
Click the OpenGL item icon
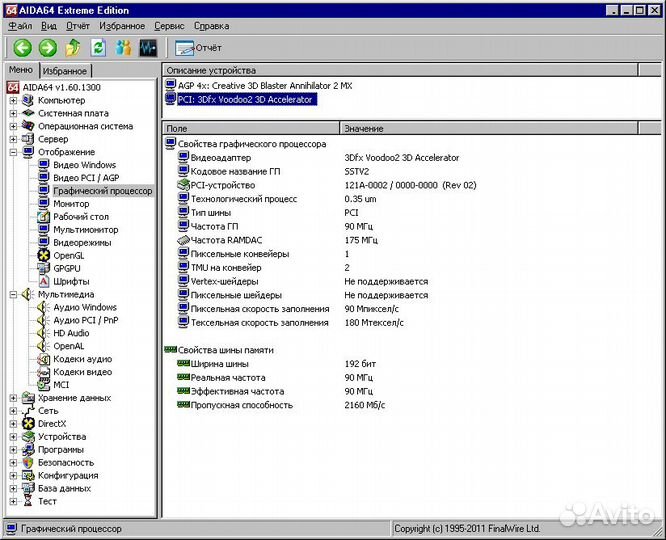pyautogui.click(x=44, y=255)
